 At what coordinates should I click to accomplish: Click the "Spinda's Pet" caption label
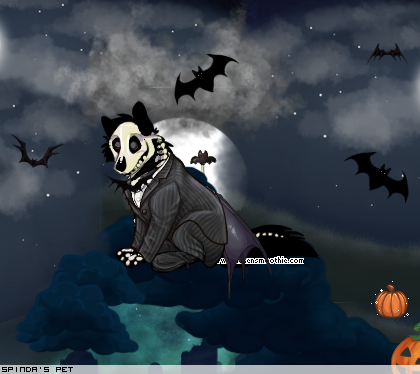[37, 369]
